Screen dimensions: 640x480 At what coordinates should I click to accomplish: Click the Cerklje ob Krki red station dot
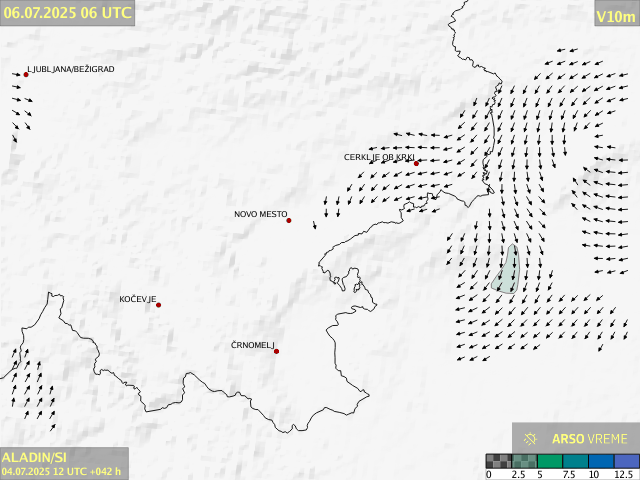click(x=416, y=164)
